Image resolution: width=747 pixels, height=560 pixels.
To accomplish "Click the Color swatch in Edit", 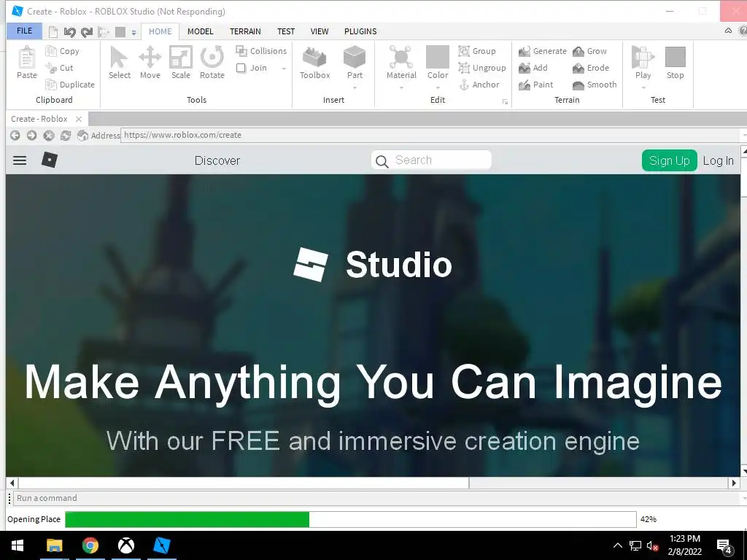I will 438,57.
